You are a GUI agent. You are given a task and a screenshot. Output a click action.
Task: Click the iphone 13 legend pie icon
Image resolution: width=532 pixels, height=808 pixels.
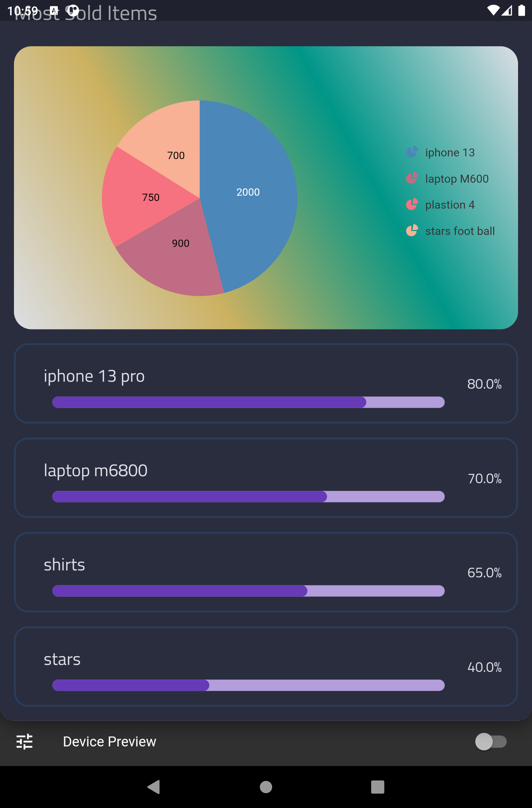pyautogui.click(x=412, y=152)
